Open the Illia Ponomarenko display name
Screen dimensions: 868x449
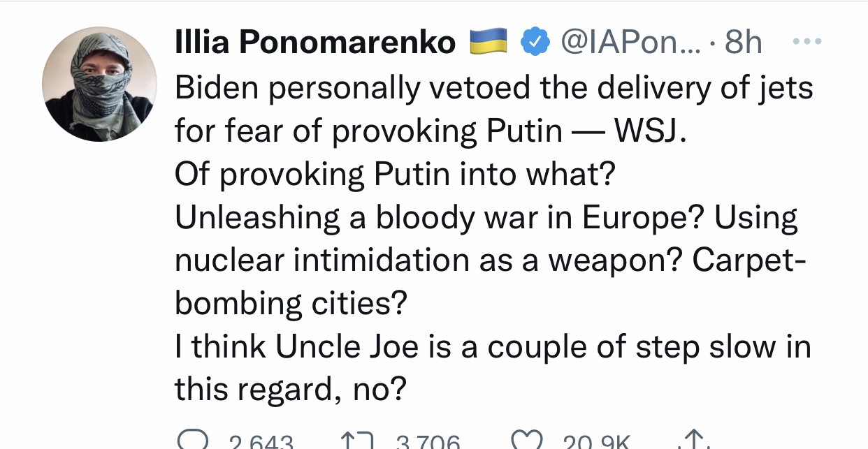pyautogui.click(x=314, y=43)
